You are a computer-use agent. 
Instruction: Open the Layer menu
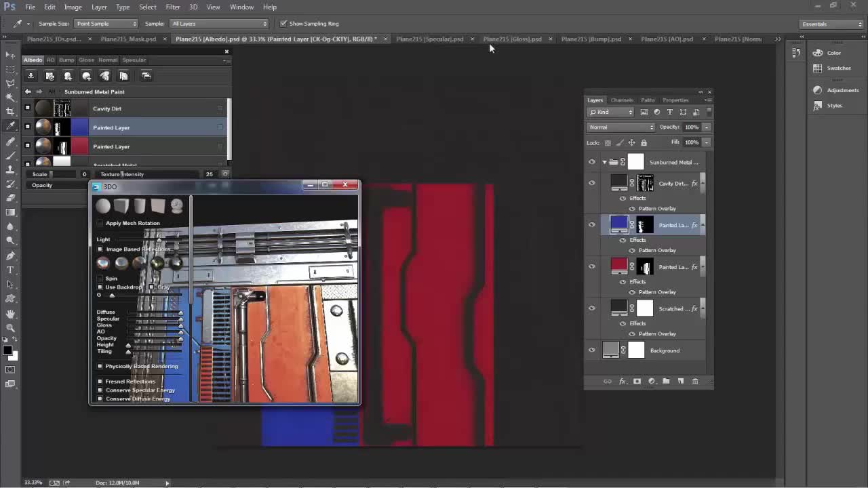(99, 7)
